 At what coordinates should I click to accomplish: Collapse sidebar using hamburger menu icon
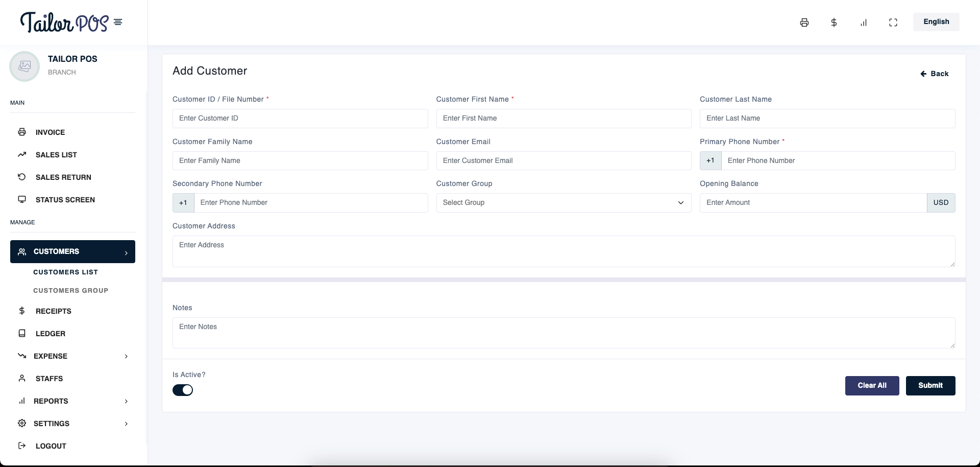click(x=118, y=22)
